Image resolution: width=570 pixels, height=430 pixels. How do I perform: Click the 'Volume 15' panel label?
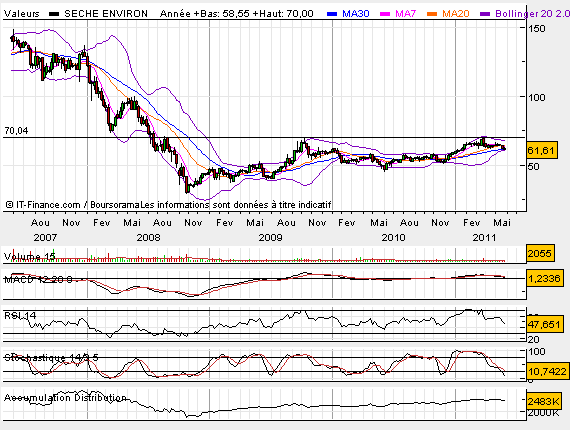(x=29, y=257)
